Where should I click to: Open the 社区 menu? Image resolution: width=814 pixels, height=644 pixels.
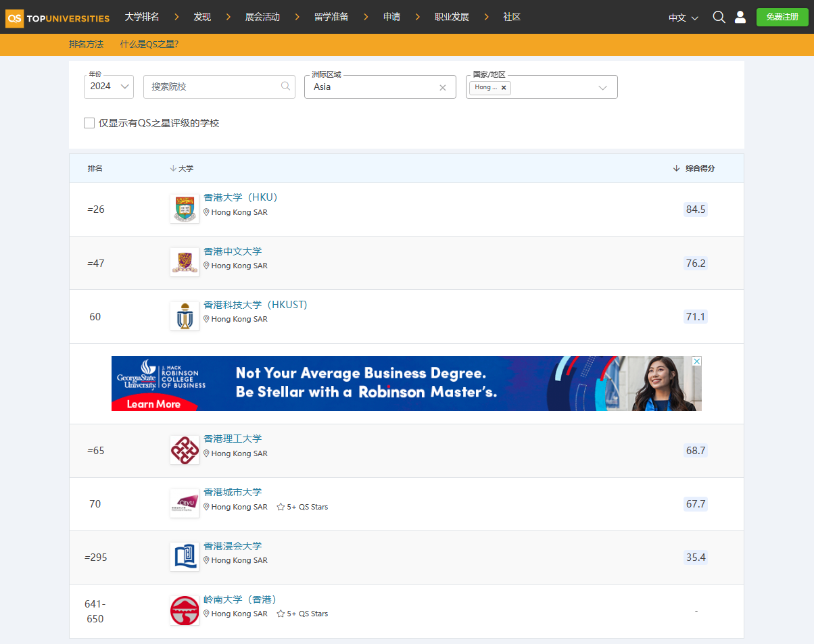512,17
